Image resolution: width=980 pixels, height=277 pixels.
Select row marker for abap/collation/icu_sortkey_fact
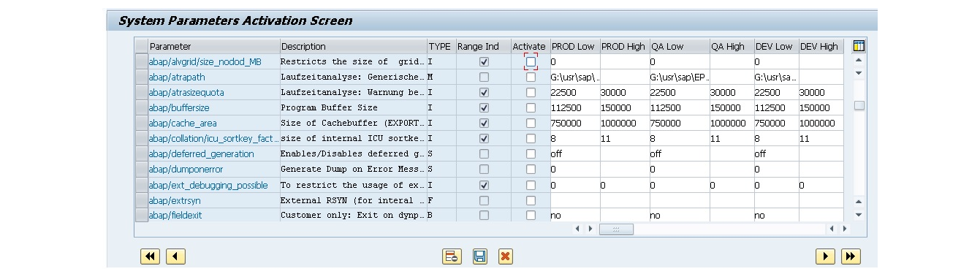tap(141, 139)
